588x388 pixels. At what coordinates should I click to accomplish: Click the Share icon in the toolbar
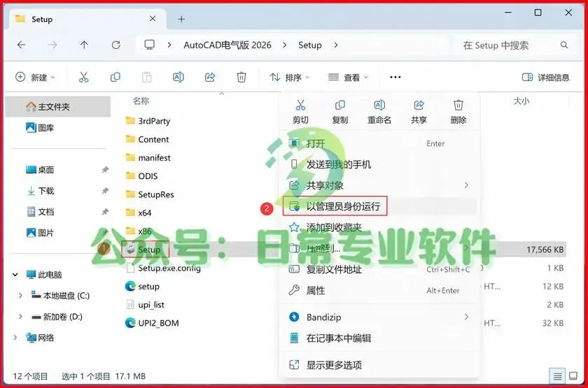(210, 77)
